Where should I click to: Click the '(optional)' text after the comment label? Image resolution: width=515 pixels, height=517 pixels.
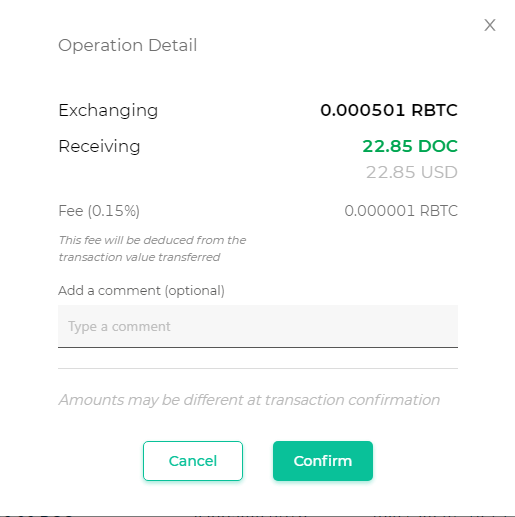(195, 291)
